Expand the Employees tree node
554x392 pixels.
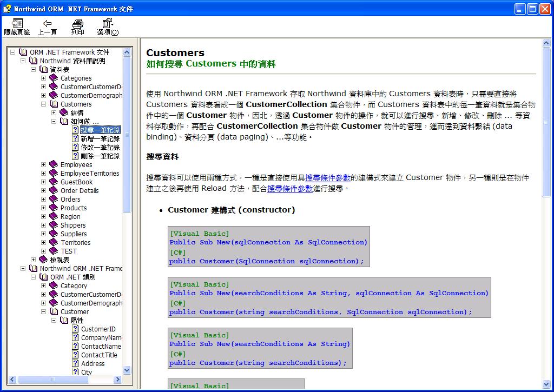click(43, 164)
